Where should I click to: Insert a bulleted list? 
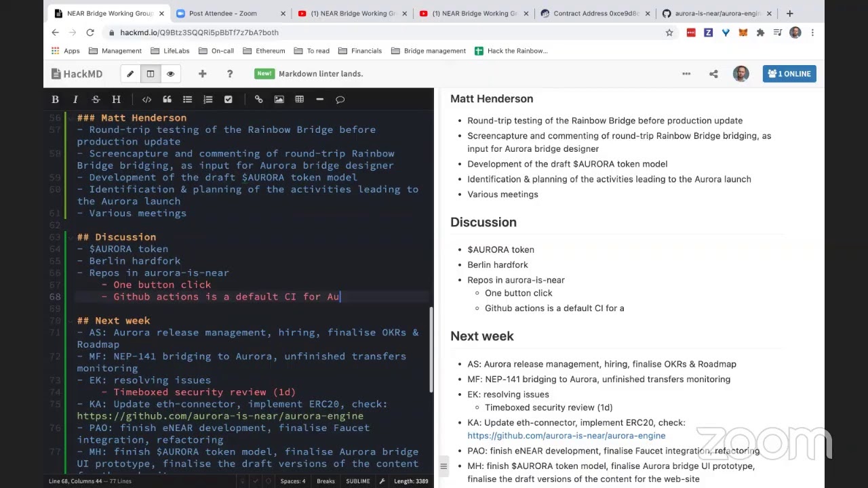point(187,99)
